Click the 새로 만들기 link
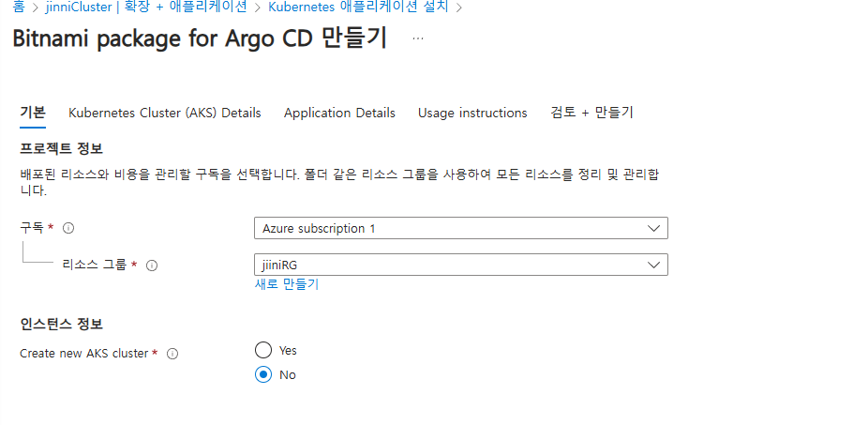Screen dimensions: 868x425 [287, 284]
